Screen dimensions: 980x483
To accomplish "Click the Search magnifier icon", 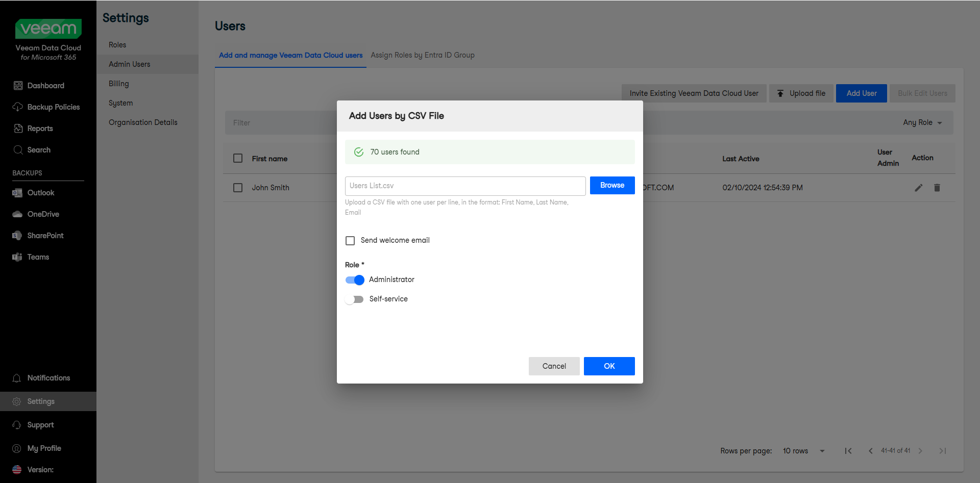I will point(18,150).
